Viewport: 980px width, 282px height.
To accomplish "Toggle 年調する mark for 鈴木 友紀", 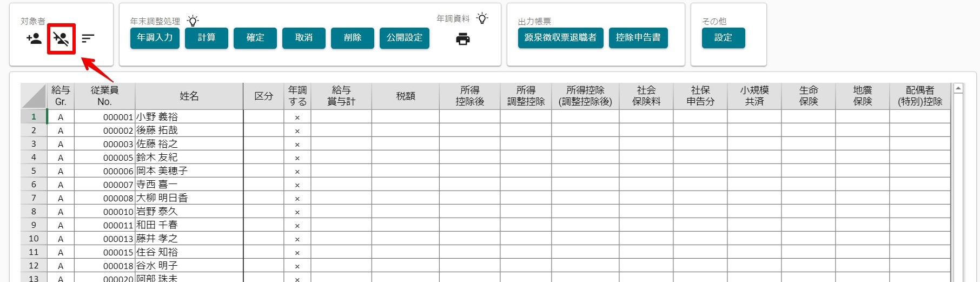I will (x=297, y=158).
